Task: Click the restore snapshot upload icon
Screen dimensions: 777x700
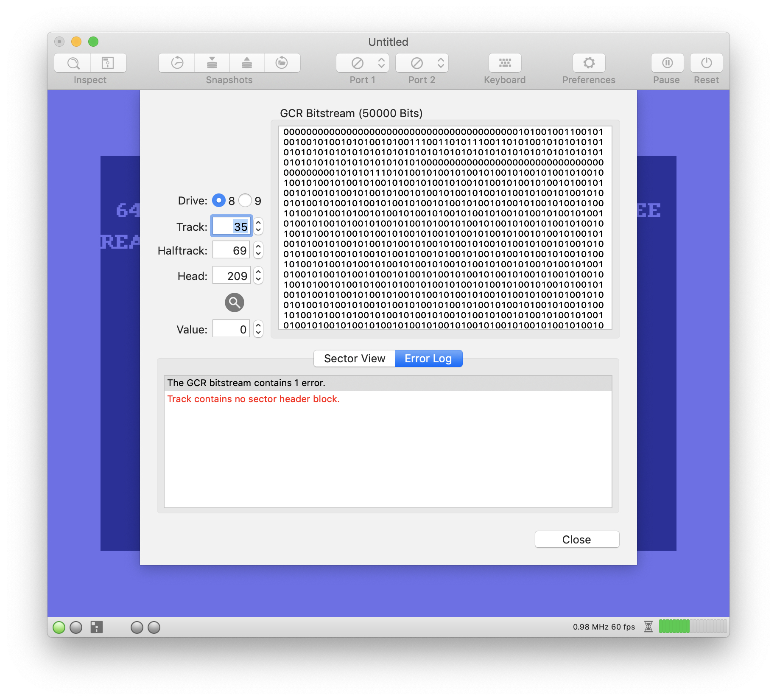Action: click(x=247, y=63)
